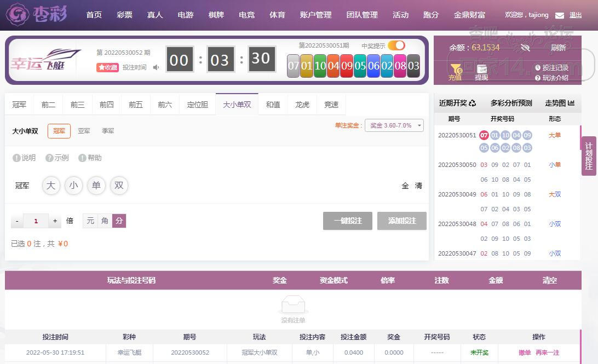Toggle the 中奖提示 switch off
Image resolution: width=598 pixels, height=364 pixels.
[x=396, y=45]
